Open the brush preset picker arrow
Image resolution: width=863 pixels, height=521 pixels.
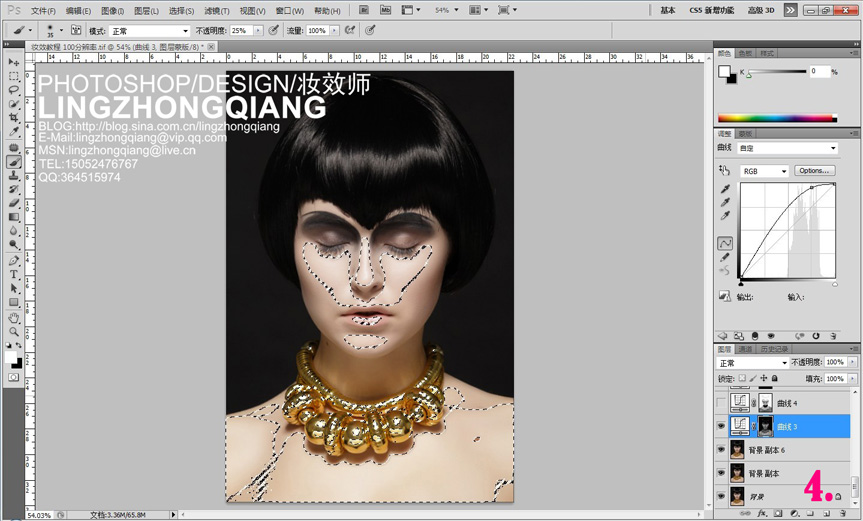[x=61, y=31]
